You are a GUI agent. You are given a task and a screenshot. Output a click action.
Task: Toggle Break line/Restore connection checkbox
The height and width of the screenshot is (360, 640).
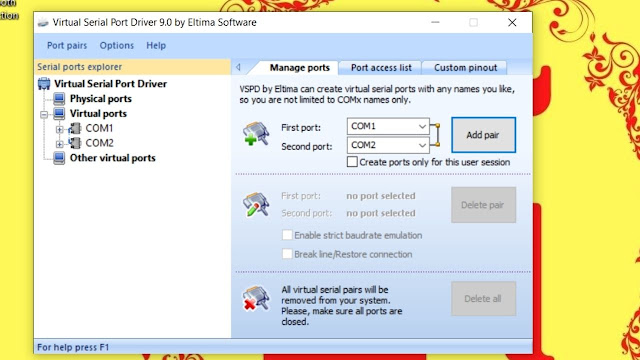point(287,254)
